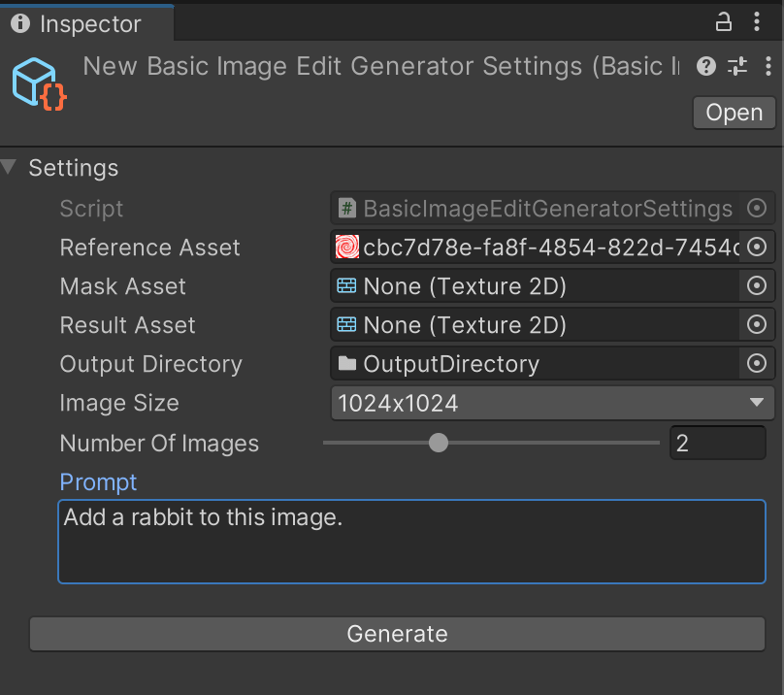The height and width of the screenshot is (695, 784).
Task: Click the preset sliders icon in header
Action: coord(737,66)
